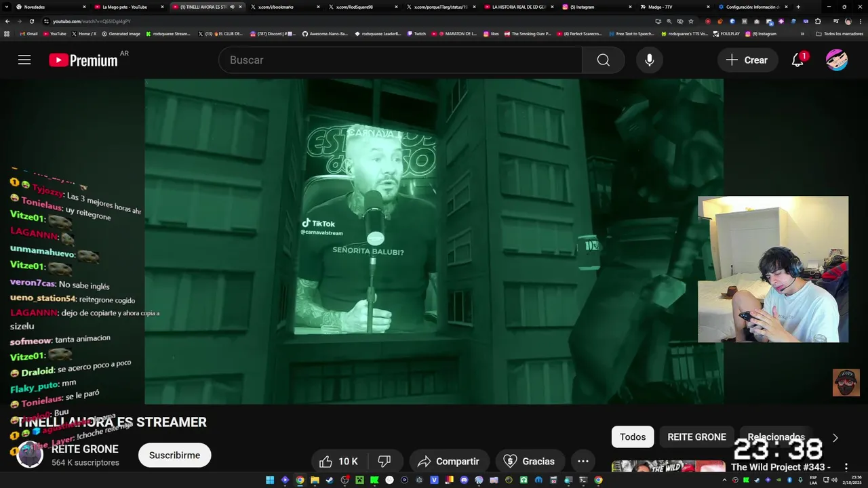Image resolution: width=868 pixels, height=488 pixels.
Task: Select the REITE GRONE filter chip
Action: click(x=696, y=436)
